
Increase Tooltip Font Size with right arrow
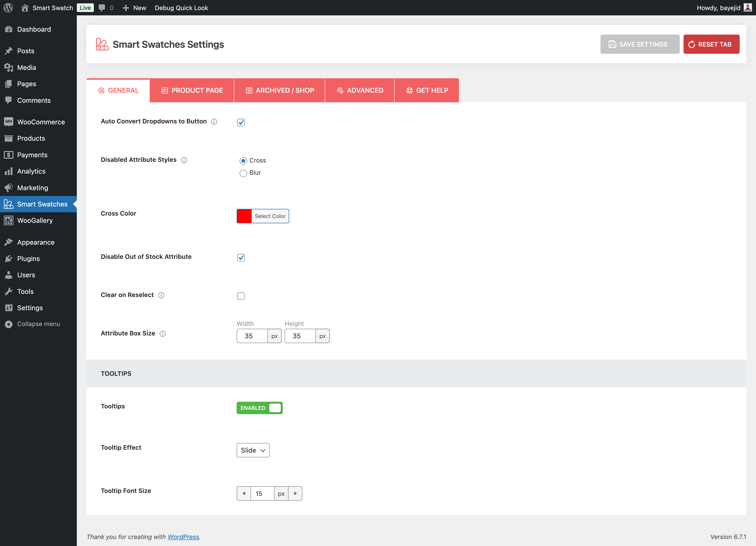point(295,493)
